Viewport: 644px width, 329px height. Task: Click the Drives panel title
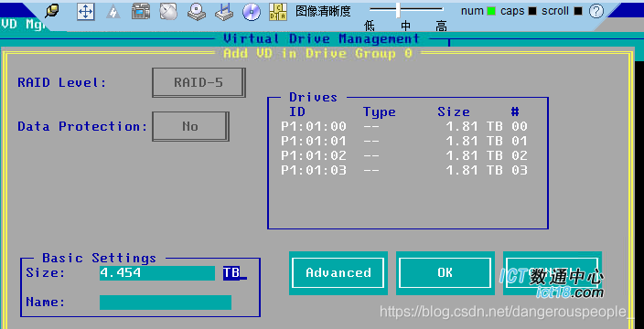tap(314, 97)
